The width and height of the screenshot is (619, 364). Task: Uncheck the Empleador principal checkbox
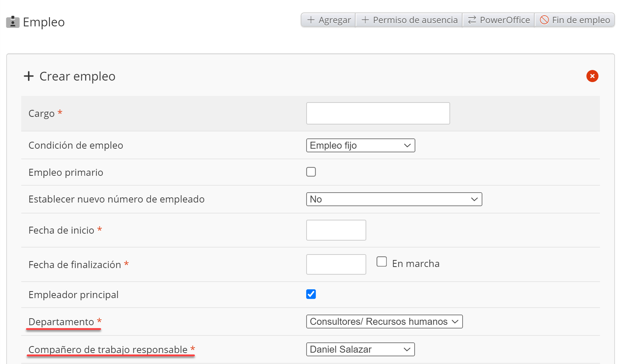click(311, 294)
